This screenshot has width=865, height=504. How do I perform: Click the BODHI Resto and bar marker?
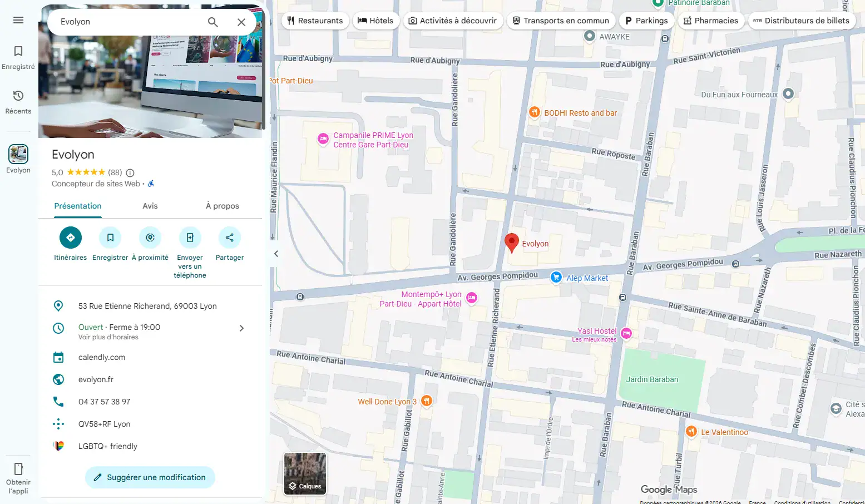point(534,112)
